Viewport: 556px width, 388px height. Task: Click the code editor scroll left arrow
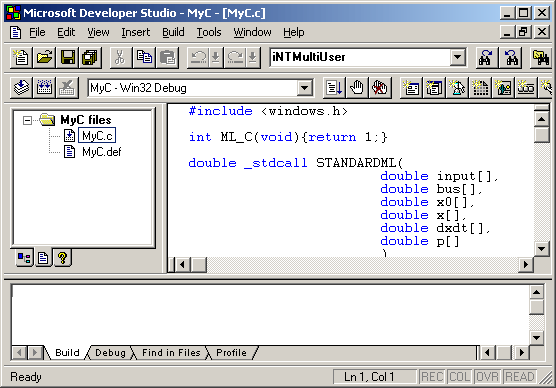point(182,265)
